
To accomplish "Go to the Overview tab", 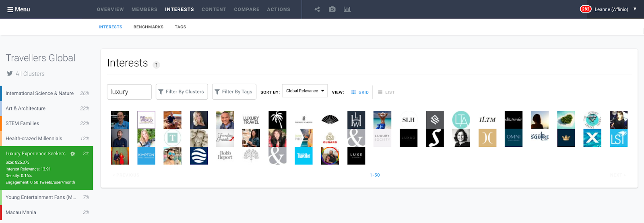I will pos(110,9).
